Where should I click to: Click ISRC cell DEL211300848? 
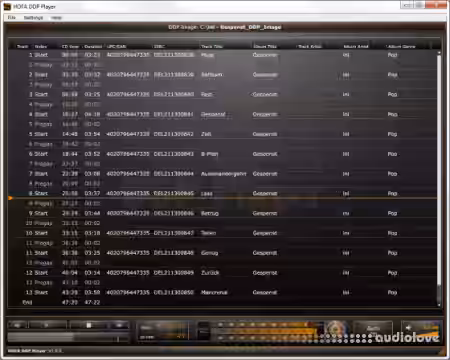174,253
